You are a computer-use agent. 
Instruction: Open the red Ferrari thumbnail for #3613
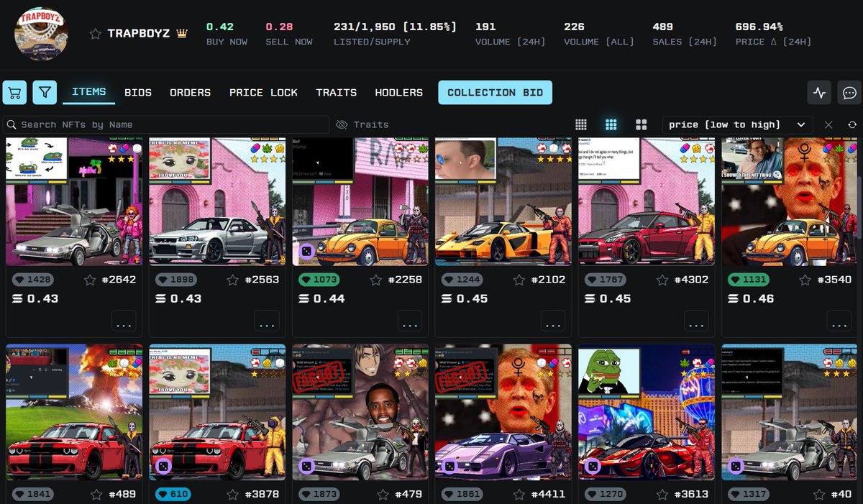(646, 413)
